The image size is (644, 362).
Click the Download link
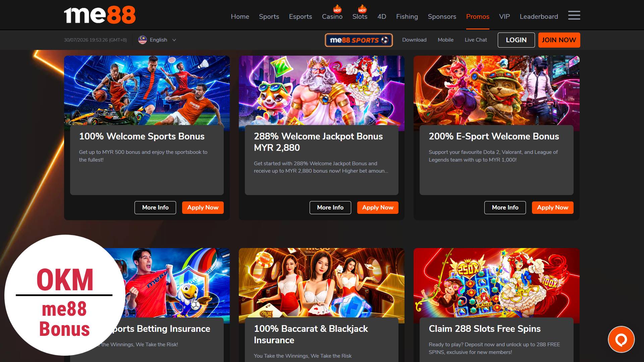[x=414, y=40]
